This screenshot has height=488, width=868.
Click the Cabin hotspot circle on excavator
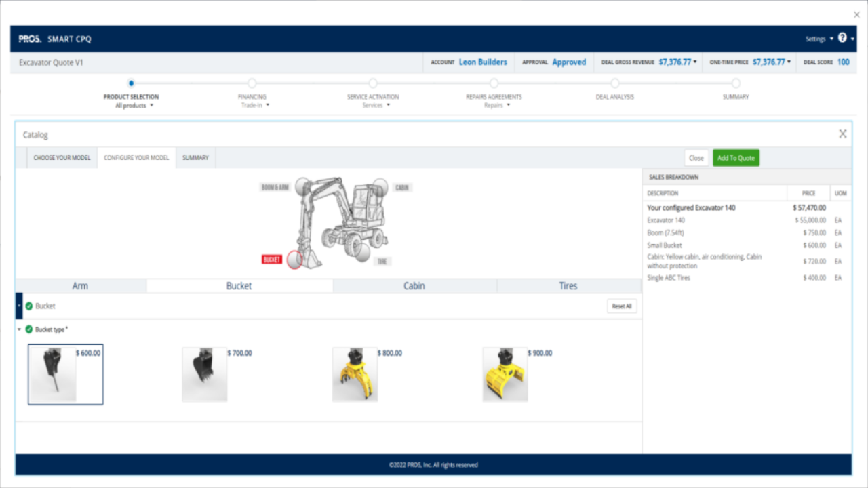coord(380,186)
